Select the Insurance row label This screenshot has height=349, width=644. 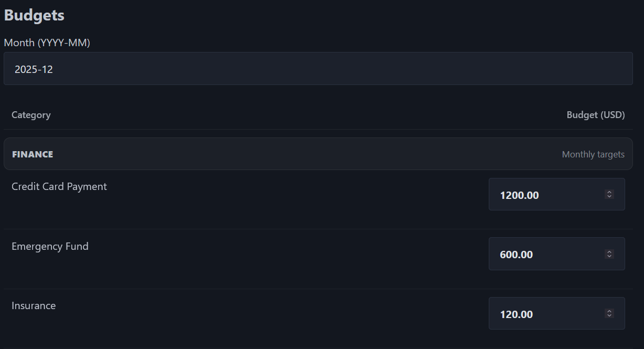(x=34, y=306)
